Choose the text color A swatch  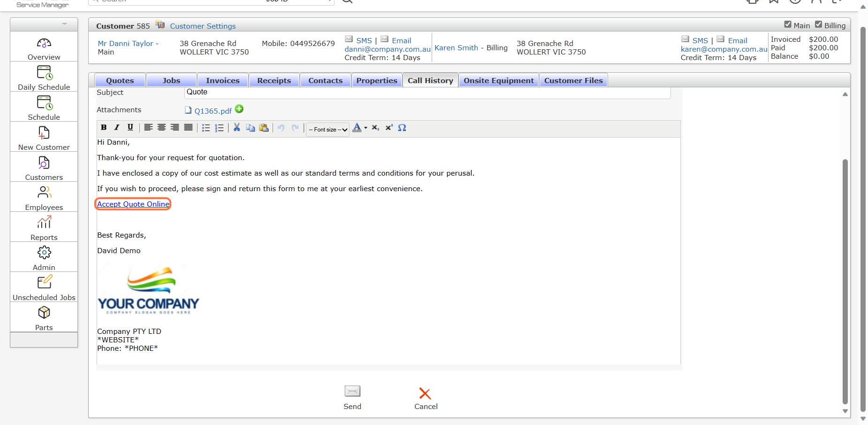coord(357,127)
